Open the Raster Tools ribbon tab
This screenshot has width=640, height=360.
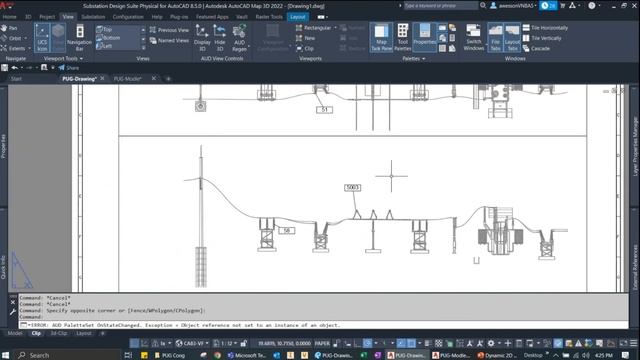click(269, 17)
